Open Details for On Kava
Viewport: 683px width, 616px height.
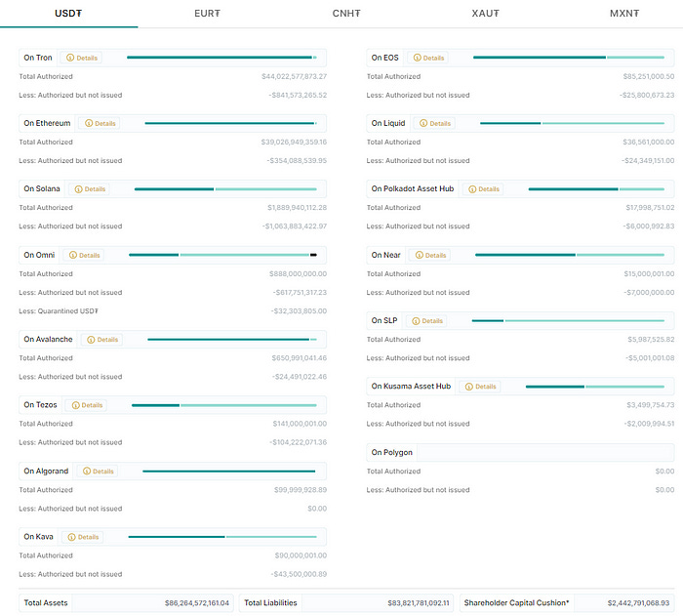tap(83, 537)
